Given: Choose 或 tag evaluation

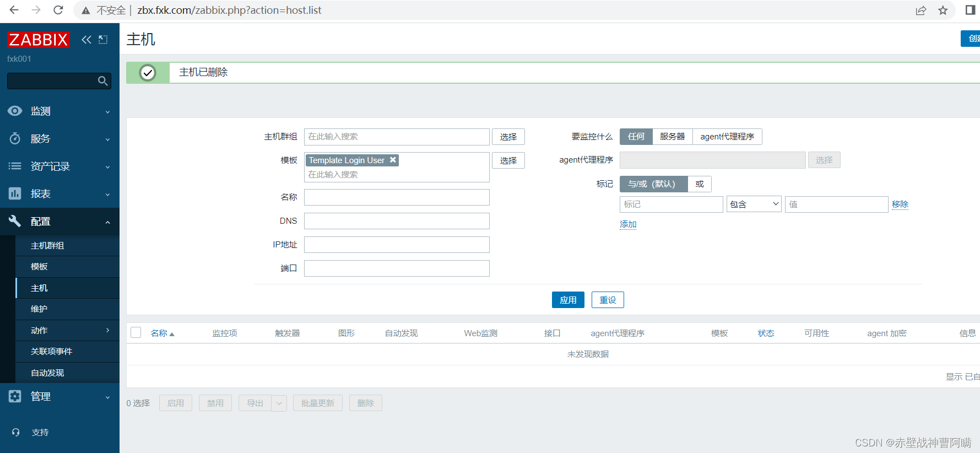Looking at the screenshot, I should (x=700, y=184).
